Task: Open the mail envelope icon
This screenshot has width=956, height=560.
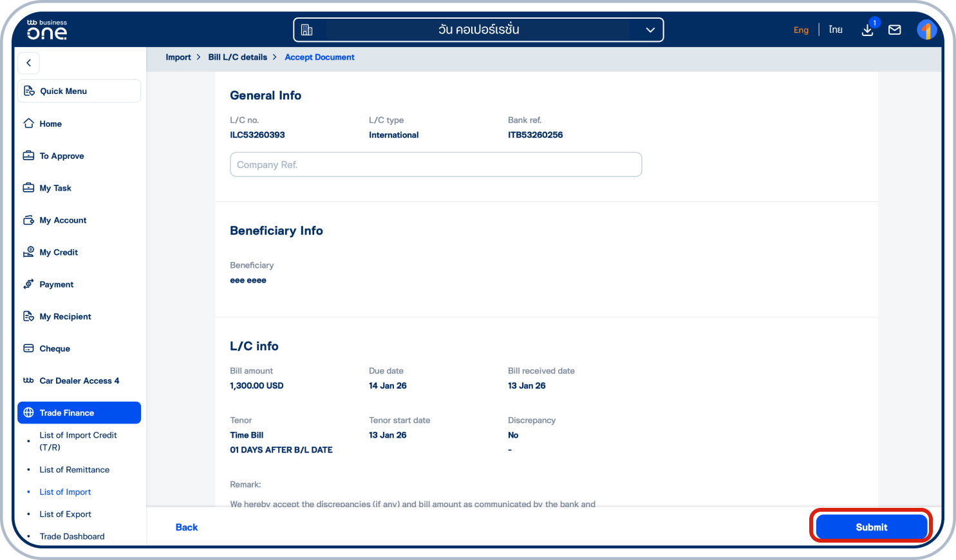Action: click(894, 30)
